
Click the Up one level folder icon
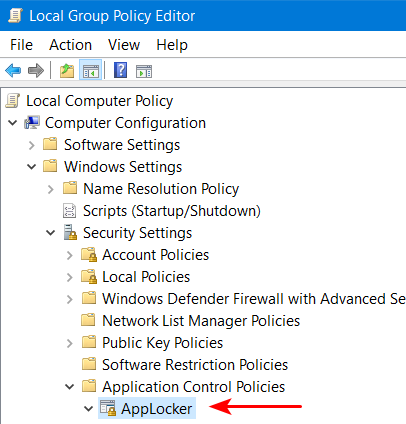[67, 71]
